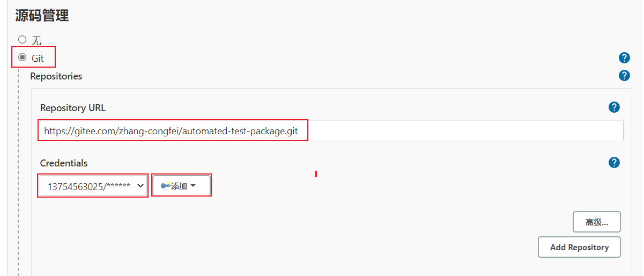Select the 无 radio button
The height and width of the screenshot is (276, 644).
pyautogui.click(x=22, y=39)
